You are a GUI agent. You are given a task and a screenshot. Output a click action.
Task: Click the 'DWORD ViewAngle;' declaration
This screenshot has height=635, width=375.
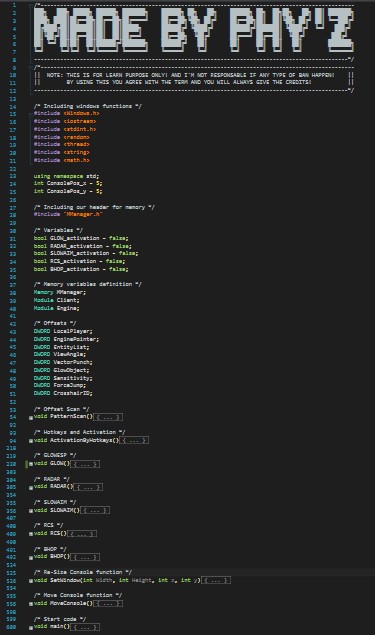[60, 354]
